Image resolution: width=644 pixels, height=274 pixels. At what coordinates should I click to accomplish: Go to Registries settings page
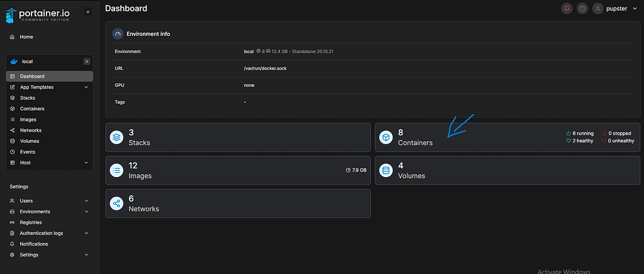(31, 222)
